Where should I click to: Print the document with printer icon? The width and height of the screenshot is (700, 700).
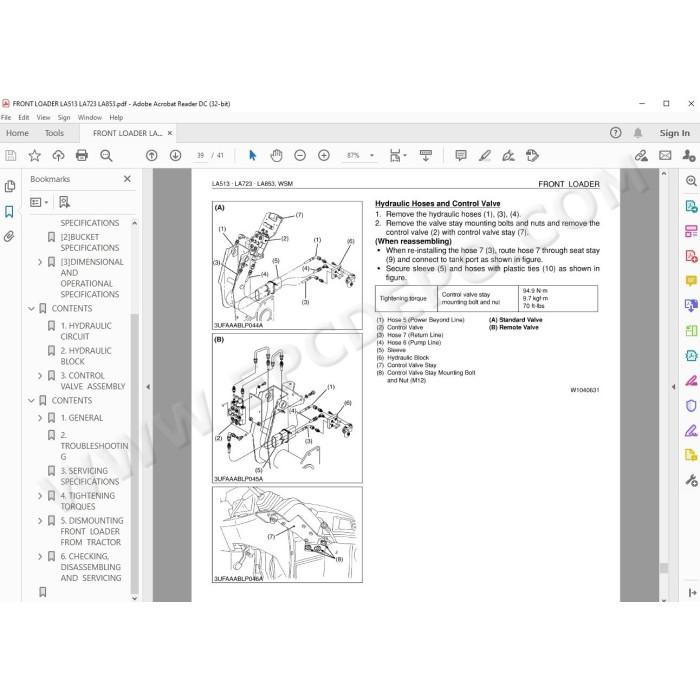pos(82,155)
